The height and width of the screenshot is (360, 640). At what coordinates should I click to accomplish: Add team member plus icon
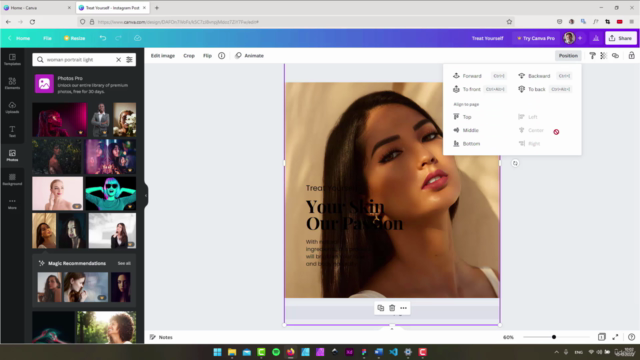580,38
